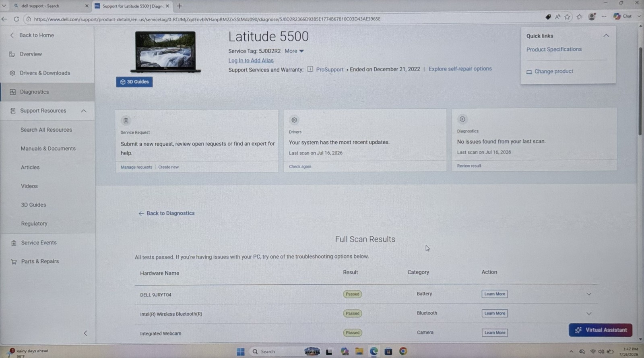The image size is (644, 358).
Task: Go Back to Diagnostics
Action: [166, 213]
